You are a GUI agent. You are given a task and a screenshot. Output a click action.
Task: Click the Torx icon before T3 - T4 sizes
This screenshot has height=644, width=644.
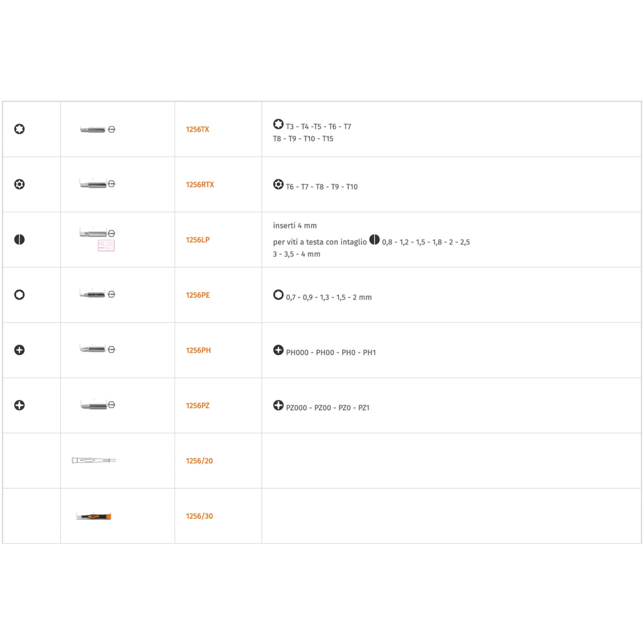click(278, 124)
